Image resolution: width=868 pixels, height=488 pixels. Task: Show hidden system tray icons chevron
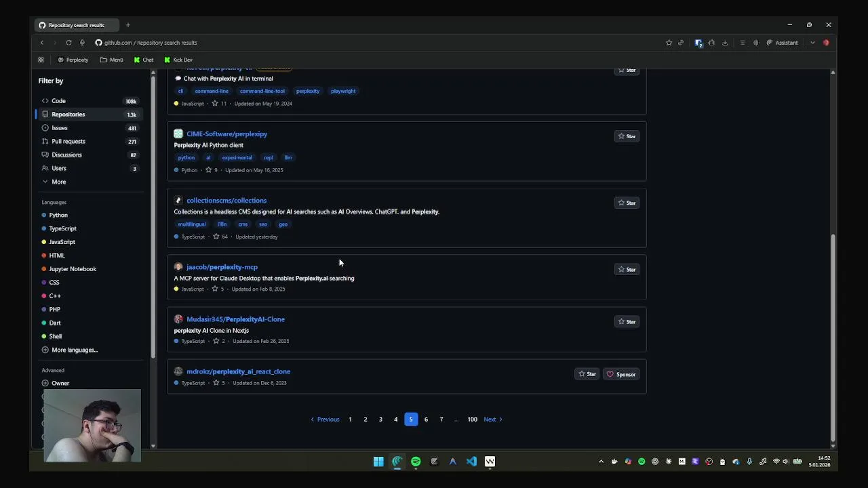coord(601,462)
